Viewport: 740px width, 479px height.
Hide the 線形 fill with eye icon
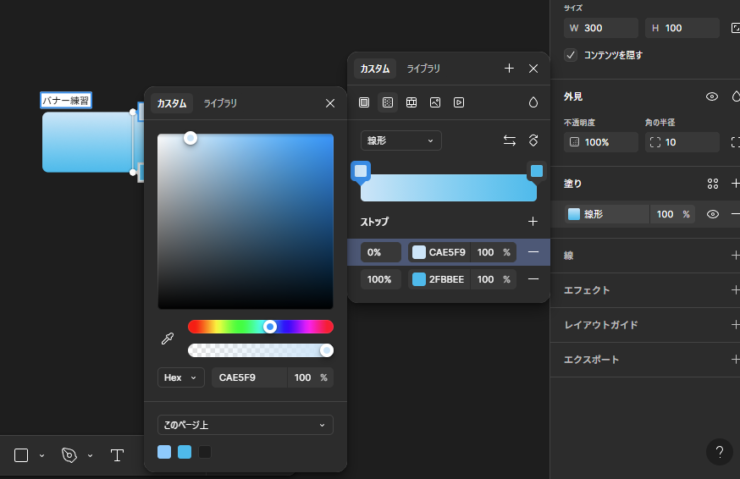click(x=713, y=214)
